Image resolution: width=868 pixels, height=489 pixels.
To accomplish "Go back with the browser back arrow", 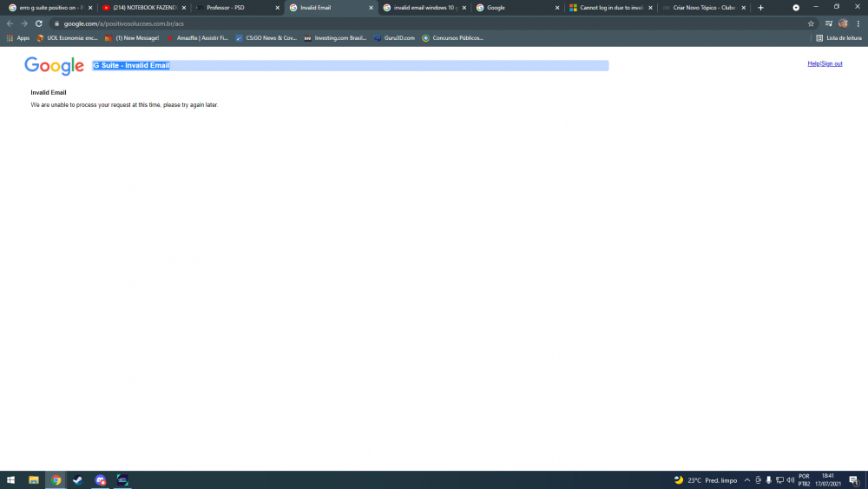I will 10,23.
